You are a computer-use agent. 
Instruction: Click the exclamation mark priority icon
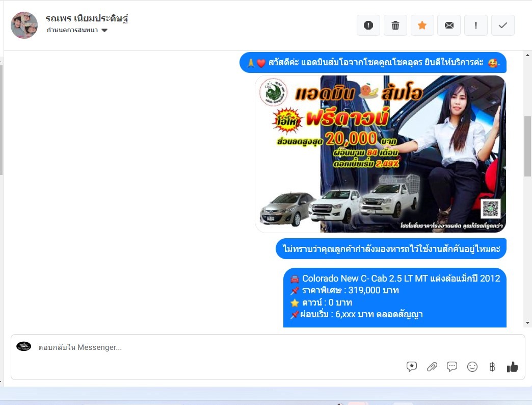[475, 25]
